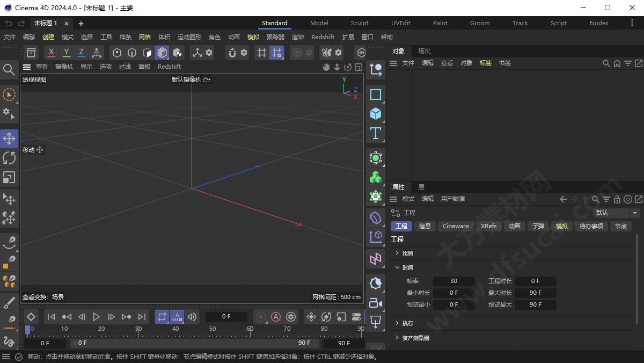
Task: Toggle timeline loop playback
Action: 162,317
